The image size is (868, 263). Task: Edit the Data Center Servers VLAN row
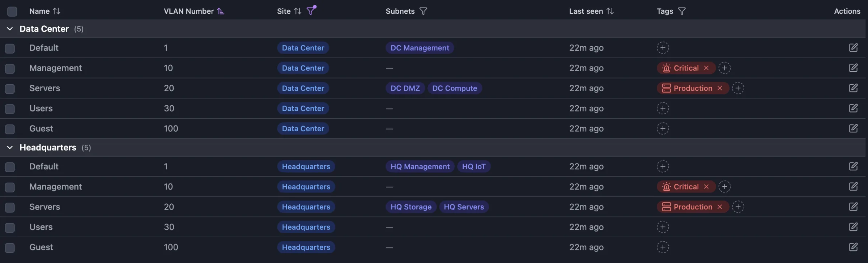[x=854, y=88]
